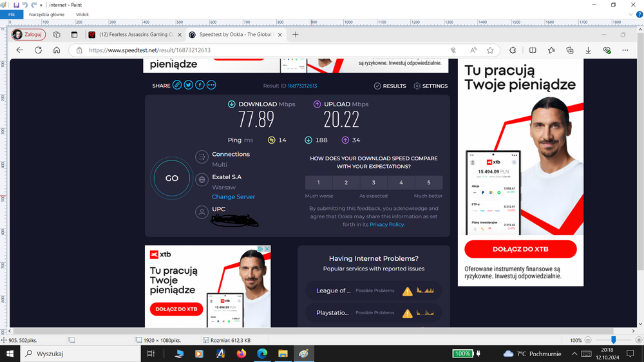Click the Read aloud icon

pyautogui.click(x=473, y=50)
